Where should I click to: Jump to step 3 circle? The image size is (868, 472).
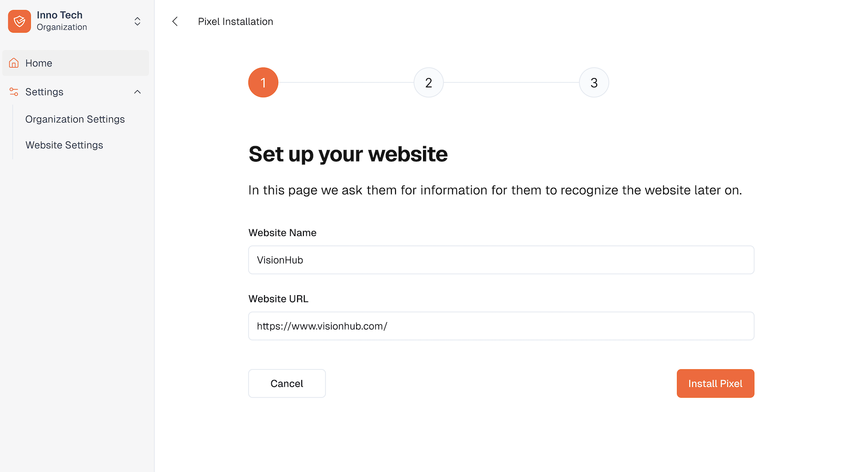594,82
